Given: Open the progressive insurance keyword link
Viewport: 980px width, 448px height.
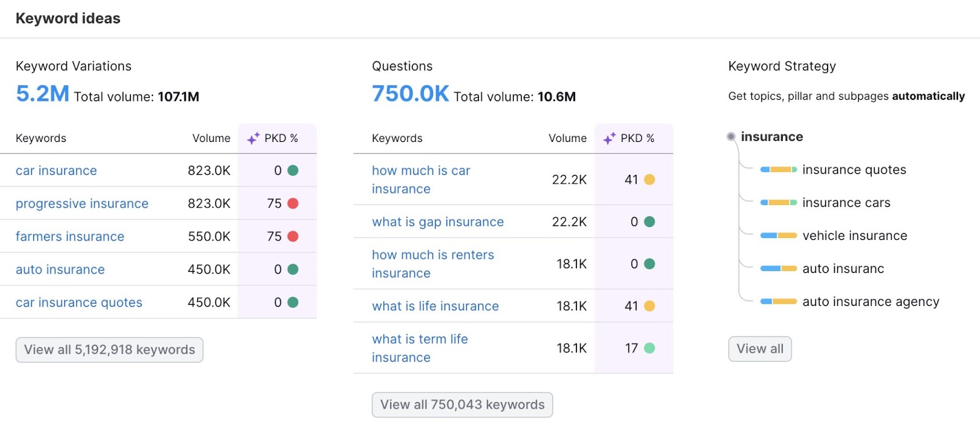Looking at the screenshot, I should pos(82,204).
